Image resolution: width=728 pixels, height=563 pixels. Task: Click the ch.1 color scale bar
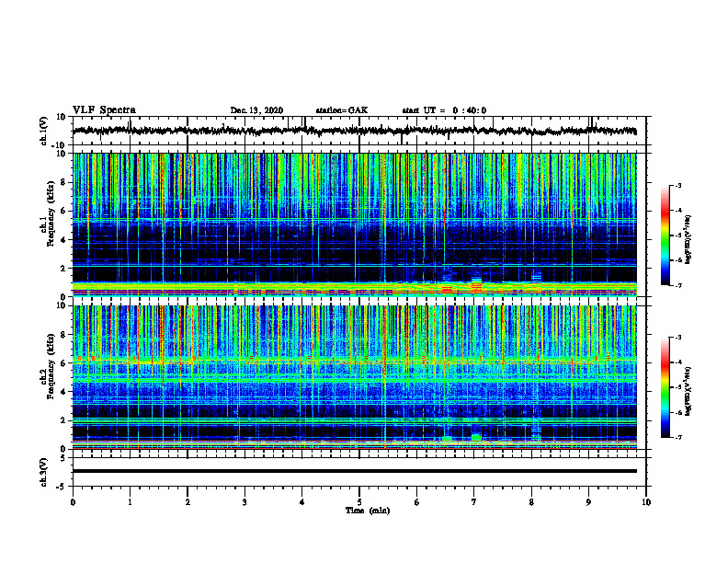pos(665,236)
